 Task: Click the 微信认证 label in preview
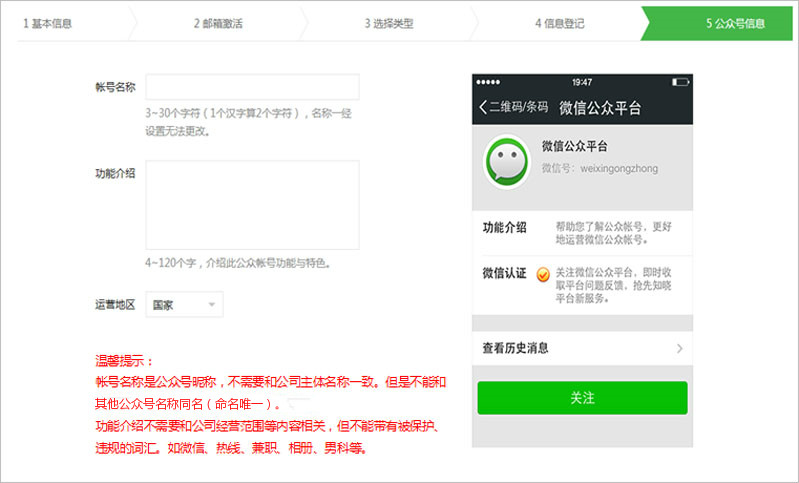coord(505,273)
